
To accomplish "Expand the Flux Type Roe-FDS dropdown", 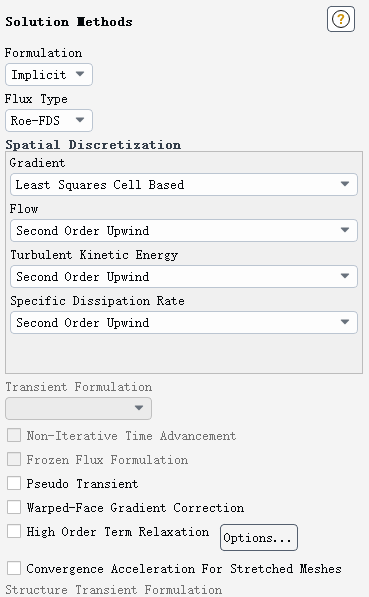I will coord(49,120).
